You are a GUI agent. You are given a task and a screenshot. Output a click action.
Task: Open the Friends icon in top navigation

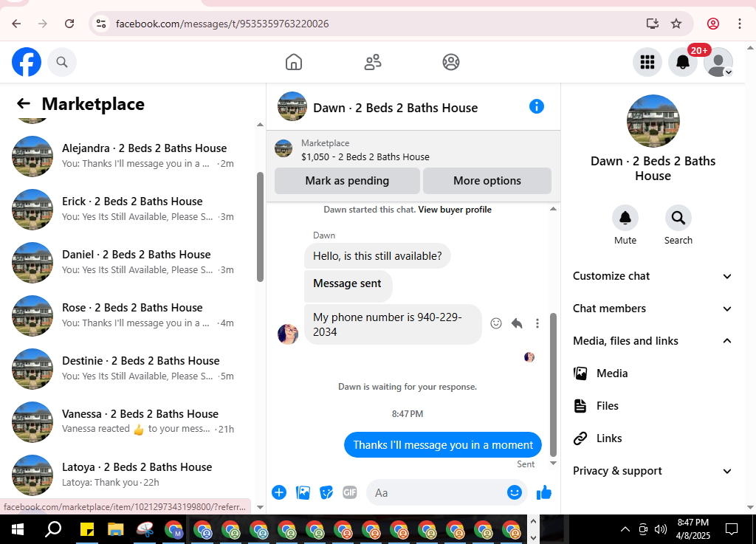[373, 62]
